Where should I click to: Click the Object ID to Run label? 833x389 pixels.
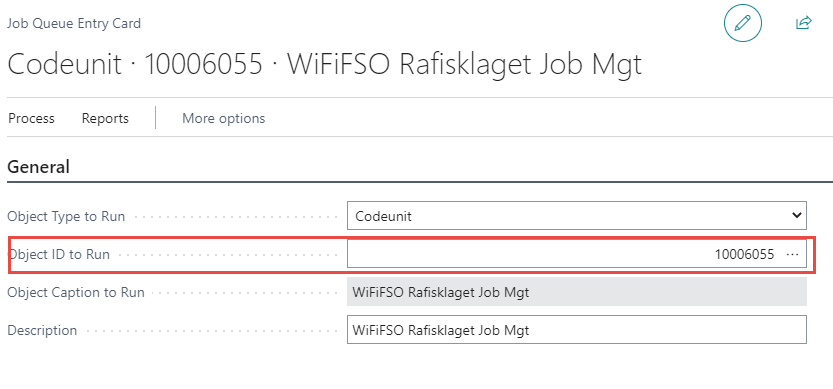click(x=58, y=255)
